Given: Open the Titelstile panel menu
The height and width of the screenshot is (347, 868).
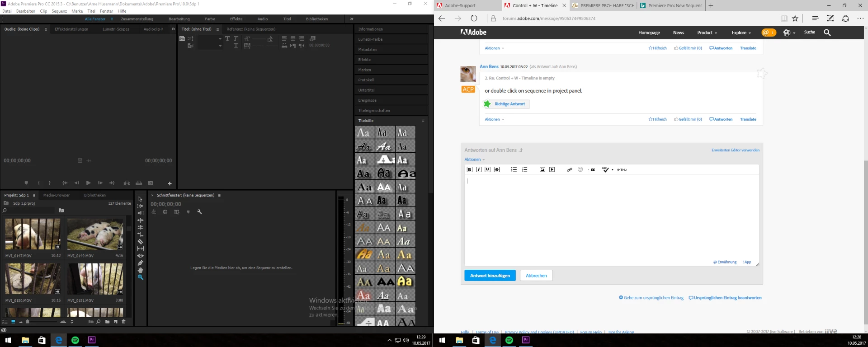Looking at the screenshot, I should pyautogui.click(x=423, y=121).
